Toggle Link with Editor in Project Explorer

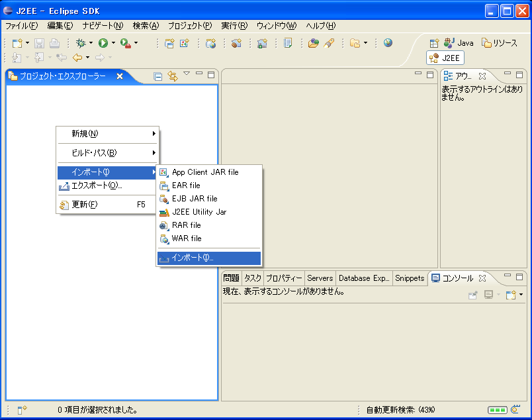tap(173, 76)
